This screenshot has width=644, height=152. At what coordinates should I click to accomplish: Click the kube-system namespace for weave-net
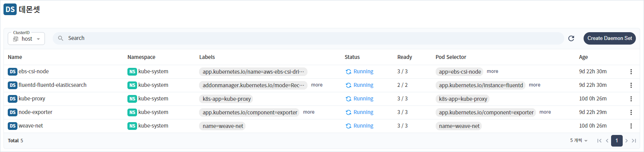153,126
